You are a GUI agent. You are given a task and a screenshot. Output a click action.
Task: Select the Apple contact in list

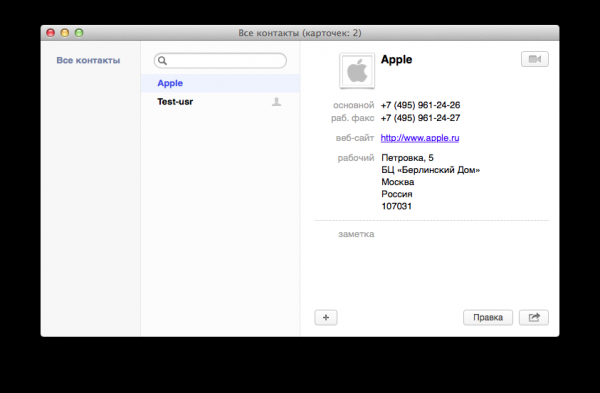click(220, 83)
